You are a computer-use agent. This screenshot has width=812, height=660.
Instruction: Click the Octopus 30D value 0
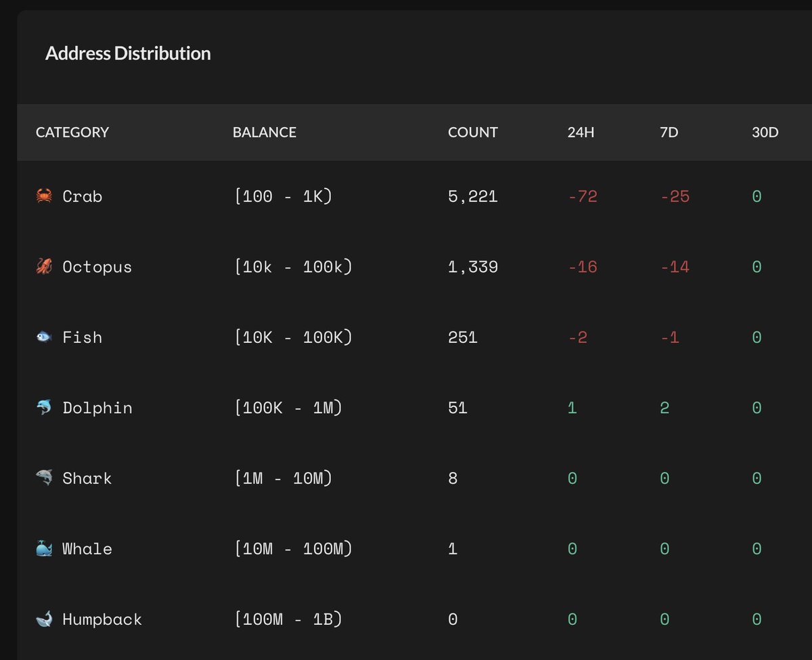click(757, 267)
